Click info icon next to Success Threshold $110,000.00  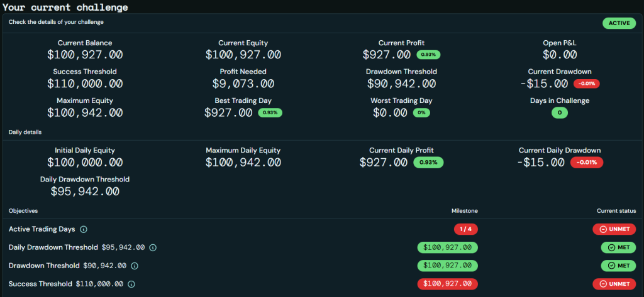tap(131, 284)
